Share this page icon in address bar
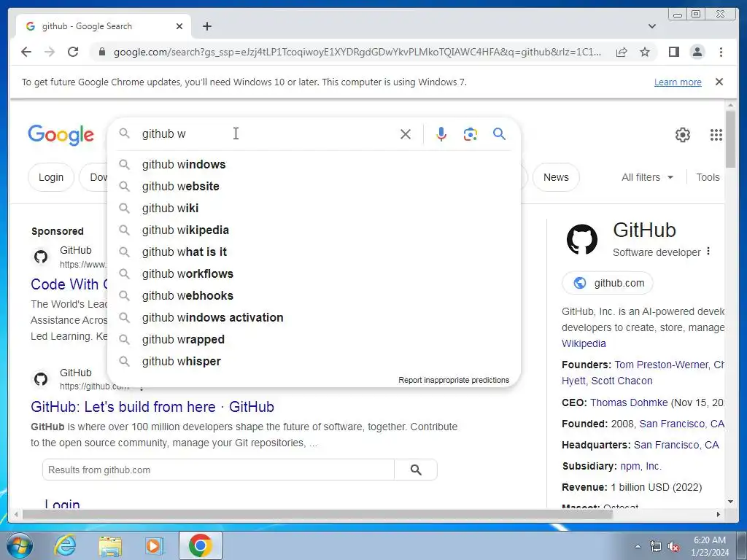 [622, 52]
